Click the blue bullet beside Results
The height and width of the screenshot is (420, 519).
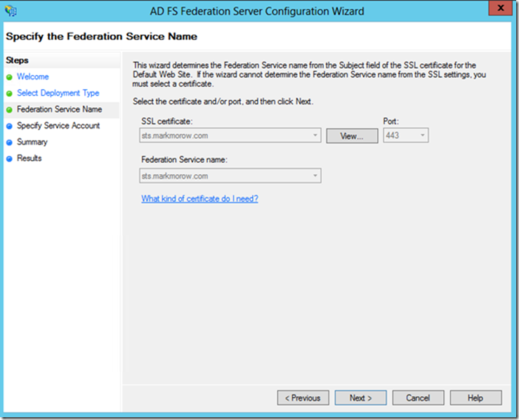[9, 159]
